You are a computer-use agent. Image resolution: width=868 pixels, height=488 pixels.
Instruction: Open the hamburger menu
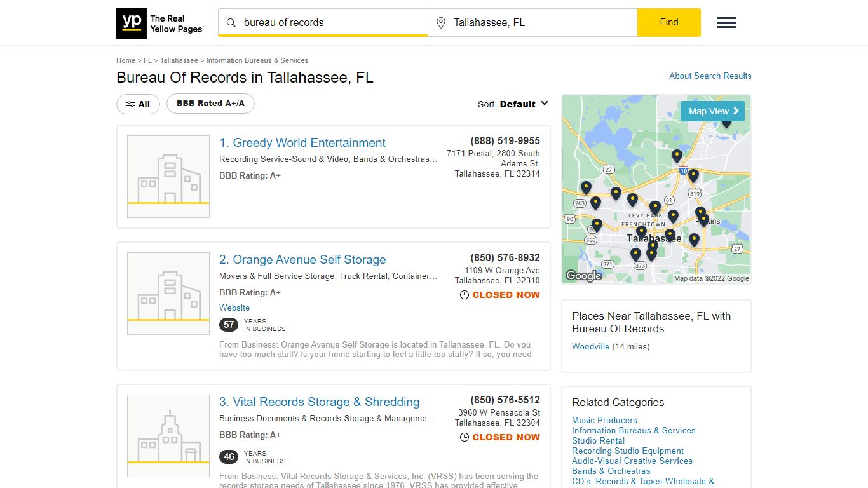coord(726,23)
